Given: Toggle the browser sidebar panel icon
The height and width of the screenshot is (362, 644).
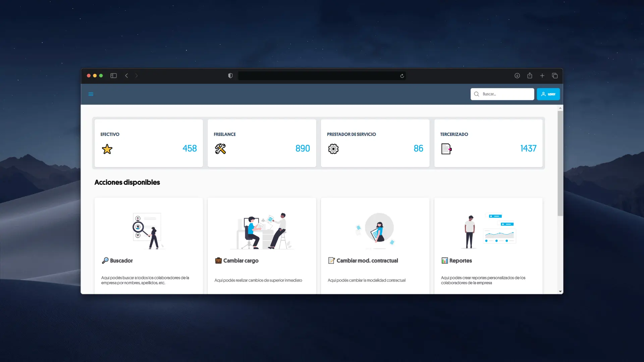Looking at the screenshot, I should [113, 76].
